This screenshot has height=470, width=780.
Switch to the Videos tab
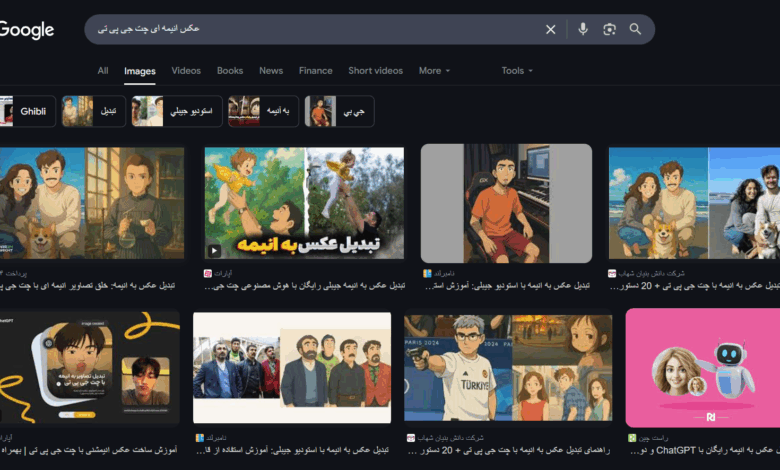(186, 71)
